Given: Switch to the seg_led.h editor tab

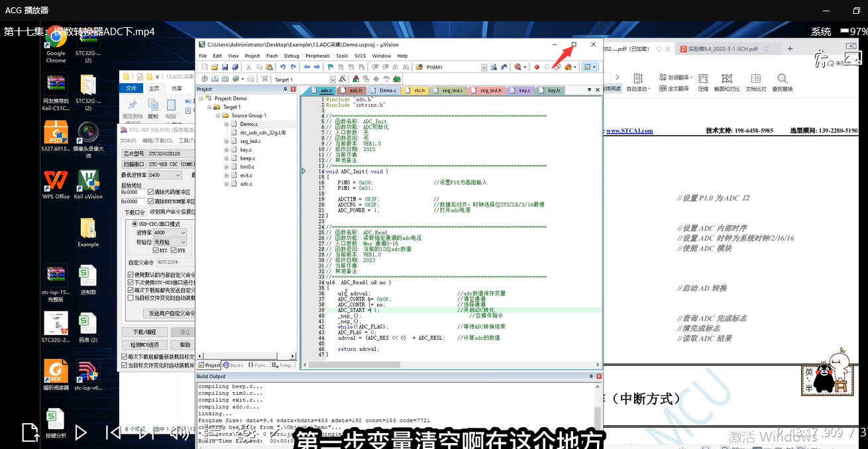Looking at the screenshot, I should click(x=487, y=90).
